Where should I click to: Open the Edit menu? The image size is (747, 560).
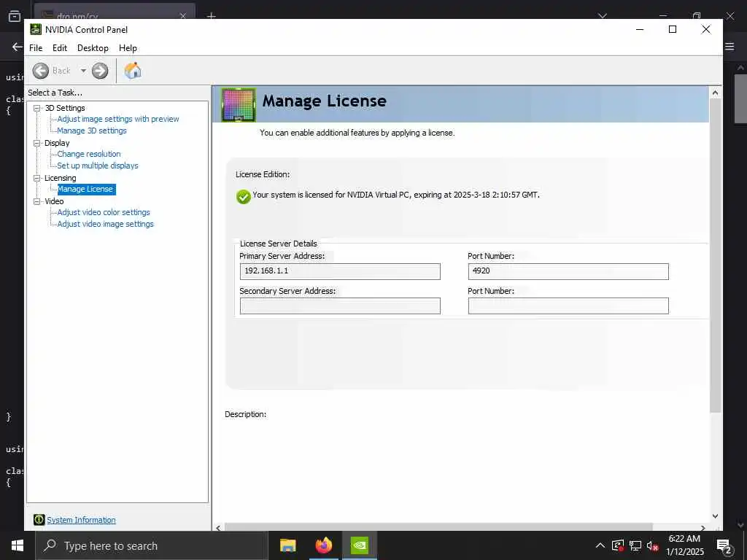coord(60,48)
